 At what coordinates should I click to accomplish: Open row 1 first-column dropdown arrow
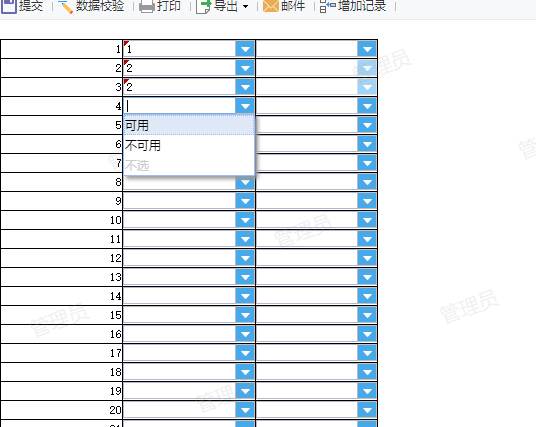pyautogui.click(x=245, y=49)
